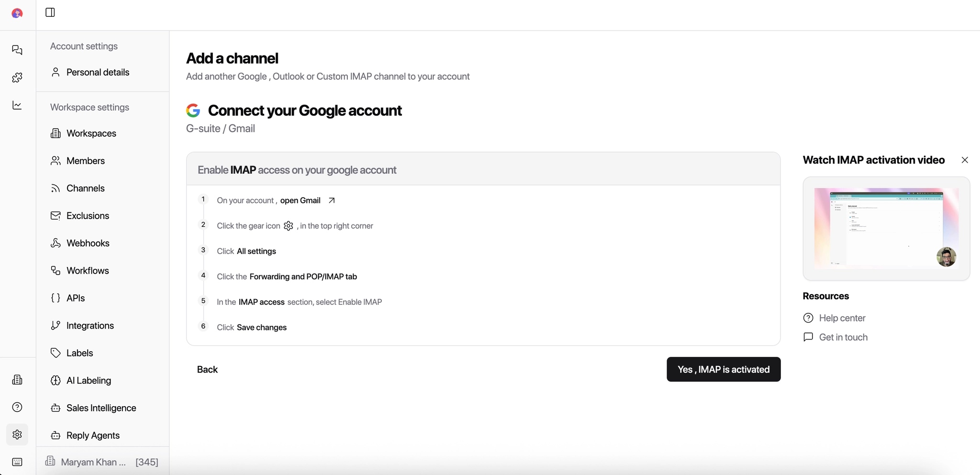980x475 pixels.
Task: Open the Settings gear in the left sidebar
Action: (x=17, y=434)
